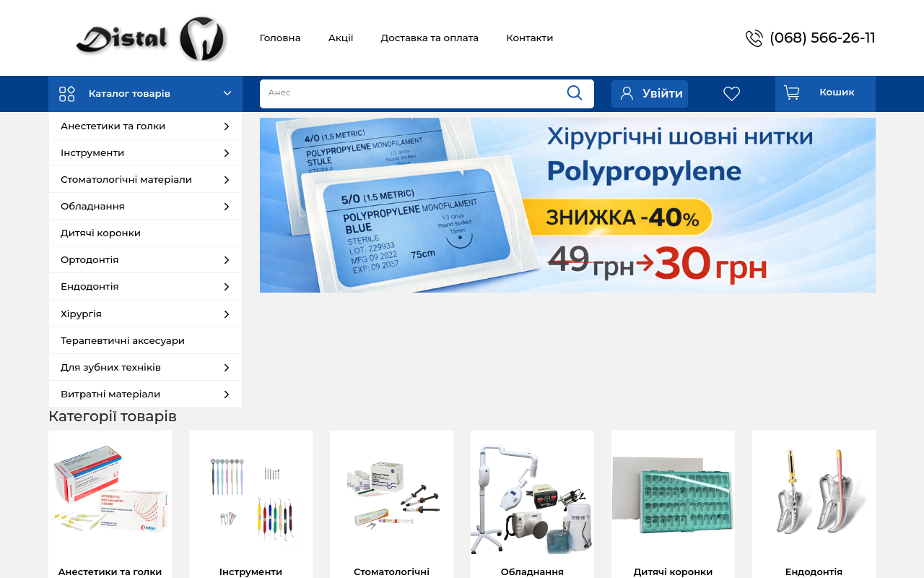Click the anesthetics product thumbnail
924x578 pixels.
pos(110,493)
